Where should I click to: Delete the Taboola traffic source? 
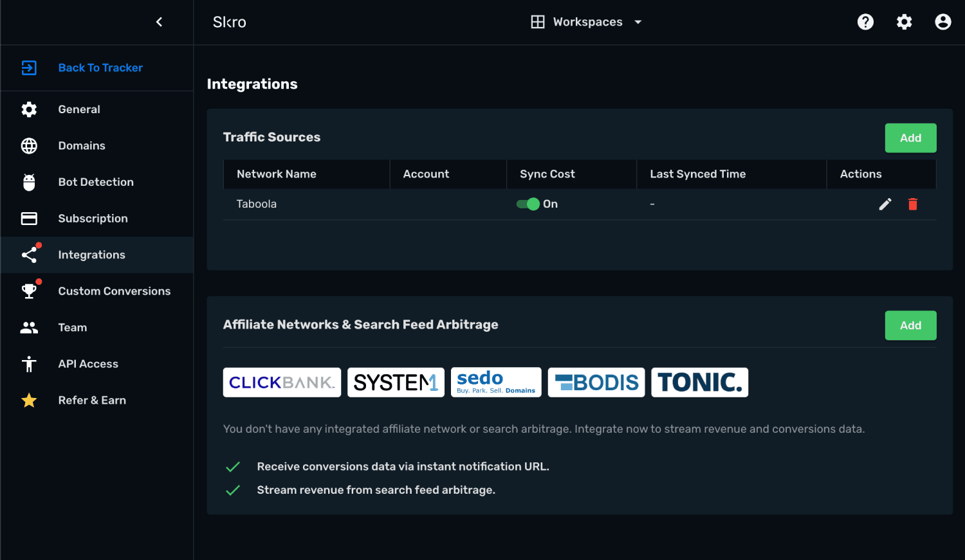tap(912, 204)
